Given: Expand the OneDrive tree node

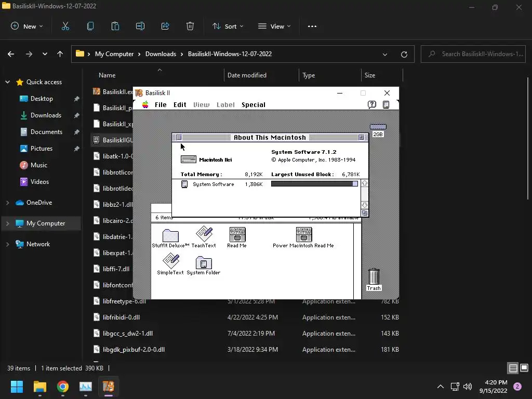Looking at the screenshot, I should pos(7,203).
